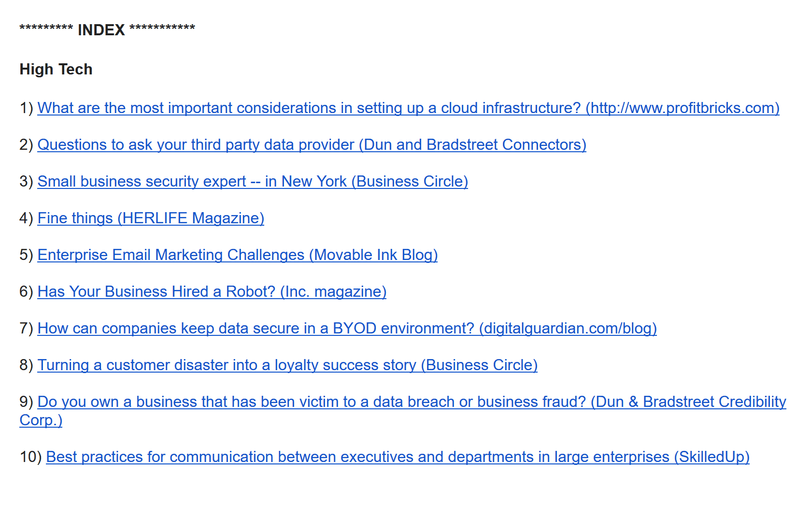Open Best practices for communication link
Image resolution: width=812 pixels, height=505 pixels.
398,457
